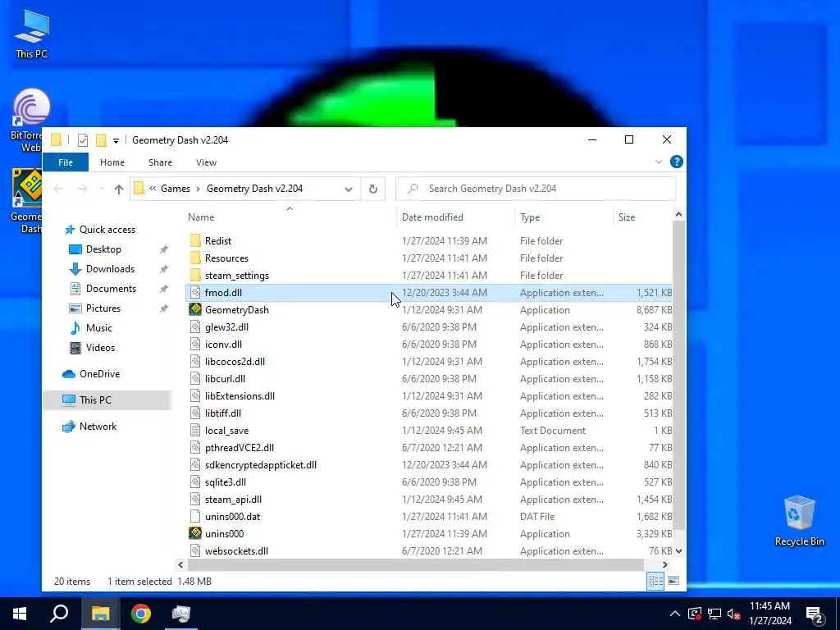Click the horizontal scrollbar right arrow
This screenshot has width=840, height=630.
(664, 564)
